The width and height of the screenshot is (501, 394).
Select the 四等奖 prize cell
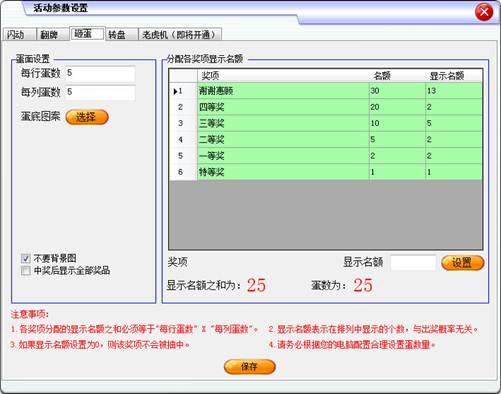pyautogui.click(x=283, y=107)
